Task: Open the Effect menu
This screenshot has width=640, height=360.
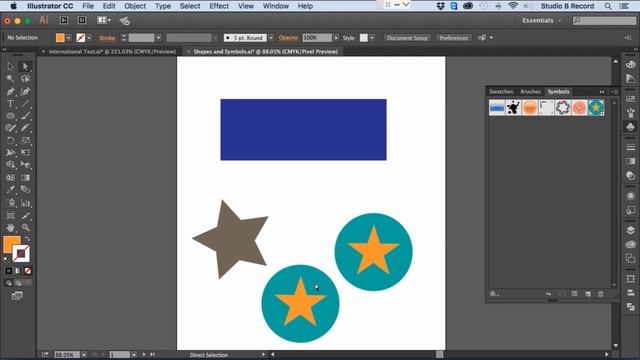Action: tap(219, 6)
